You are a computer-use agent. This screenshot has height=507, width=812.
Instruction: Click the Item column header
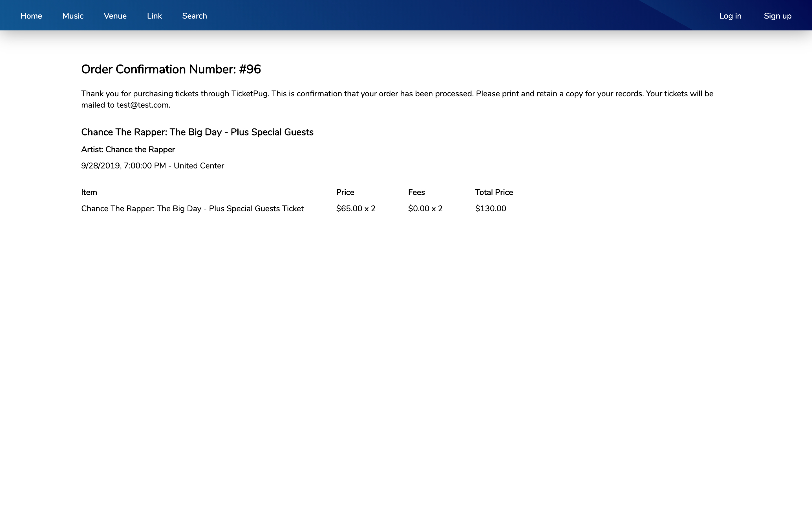pyautogui.click(x=89, y=192)
